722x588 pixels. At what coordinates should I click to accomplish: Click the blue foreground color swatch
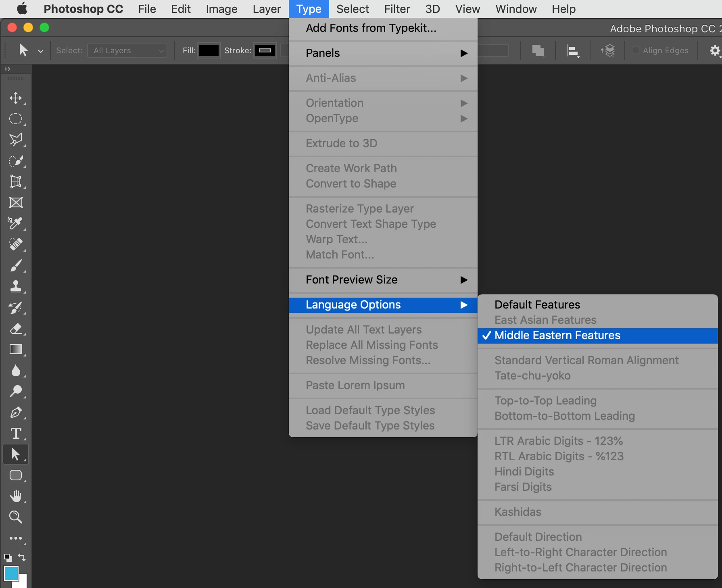pos(11,573)
